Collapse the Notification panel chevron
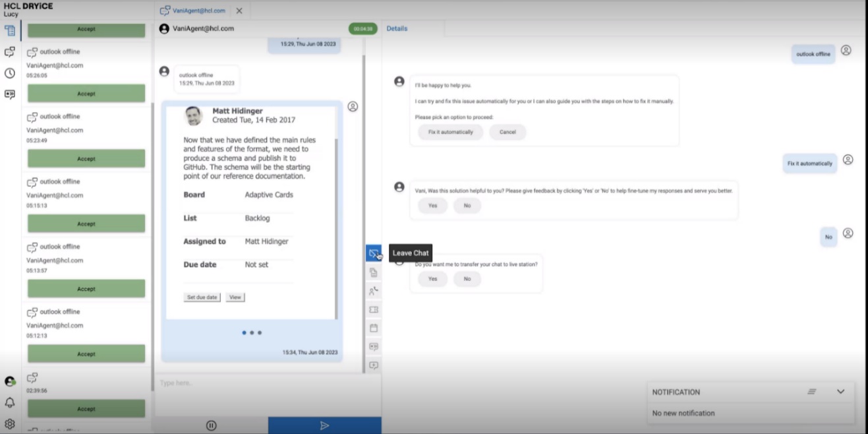Viewport: 868px width, 434px height. [841, 392]
